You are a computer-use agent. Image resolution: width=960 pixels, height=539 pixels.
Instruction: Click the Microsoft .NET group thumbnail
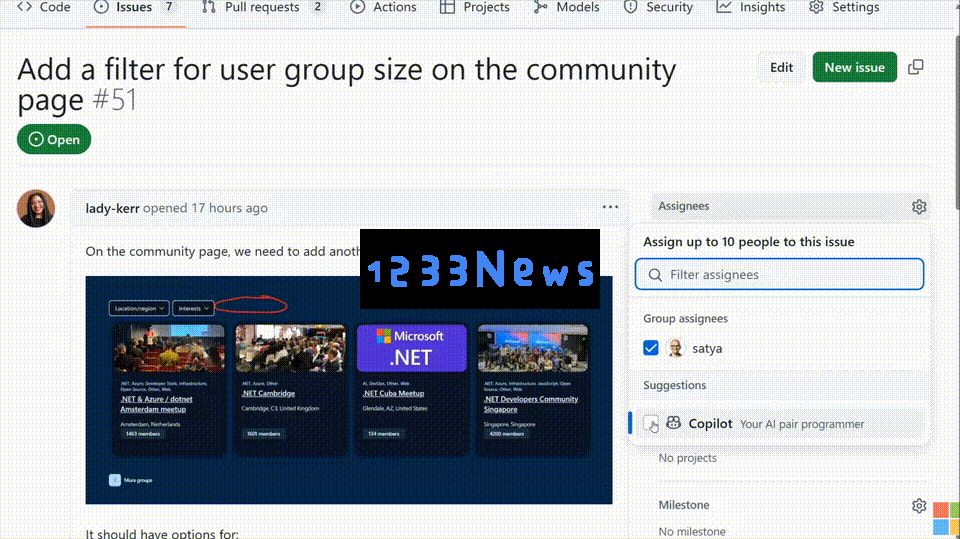pyautogui.click(x=411, y=348)
